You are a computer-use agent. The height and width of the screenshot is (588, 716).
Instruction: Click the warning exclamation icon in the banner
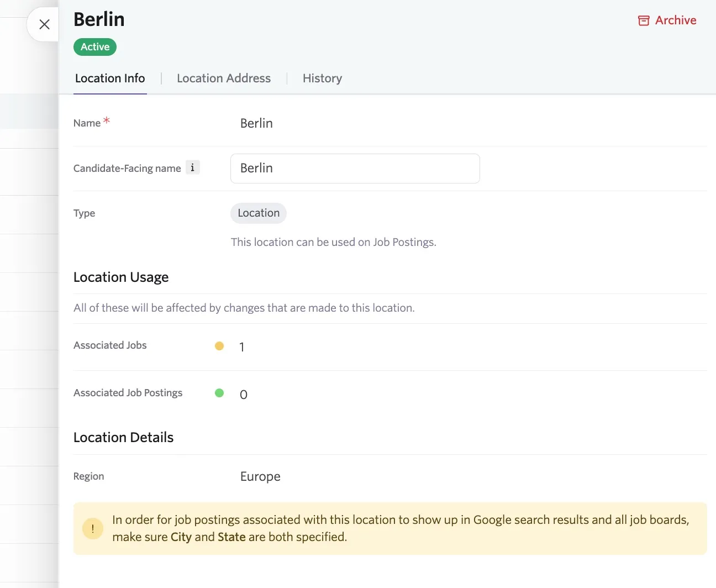coord(93,528)
